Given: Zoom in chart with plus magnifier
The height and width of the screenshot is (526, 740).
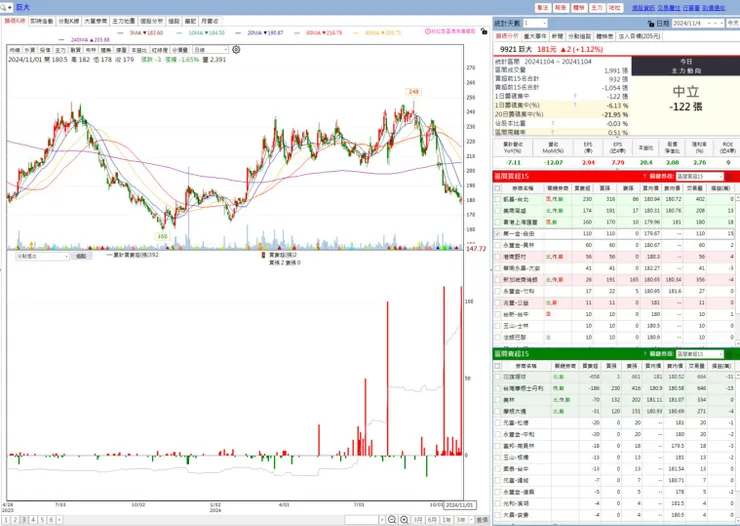Looking at the screenshot, I should 404,519.
